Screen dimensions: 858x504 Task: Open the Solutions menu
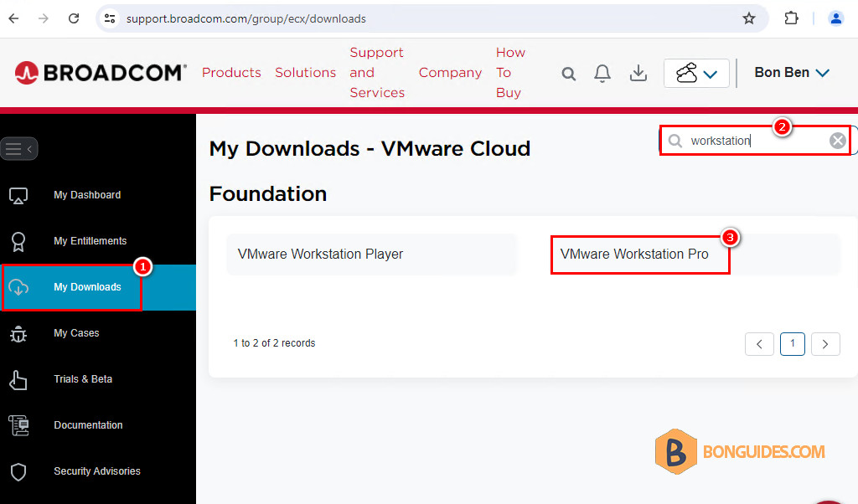click(305, 72)
